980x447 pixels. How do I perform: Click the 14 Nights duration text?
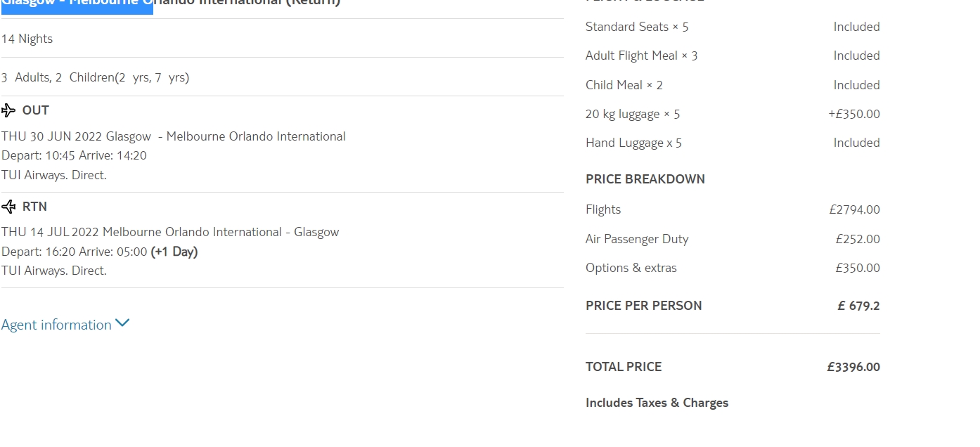27,39
